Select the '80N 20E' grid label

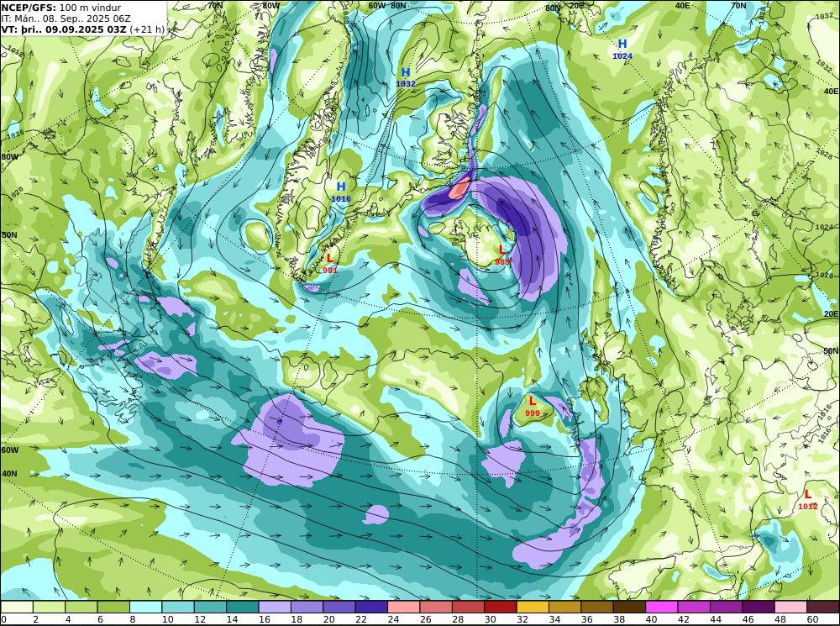(x=564, y=7)
